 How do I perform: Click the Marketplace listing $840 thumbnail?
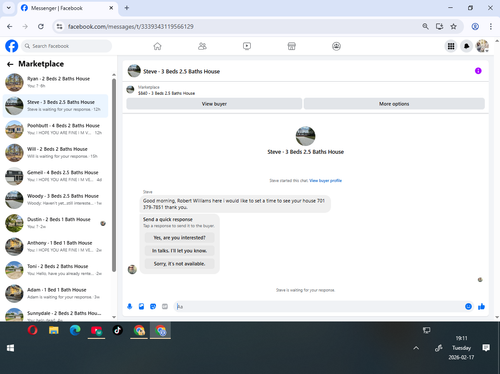[130, 90]
